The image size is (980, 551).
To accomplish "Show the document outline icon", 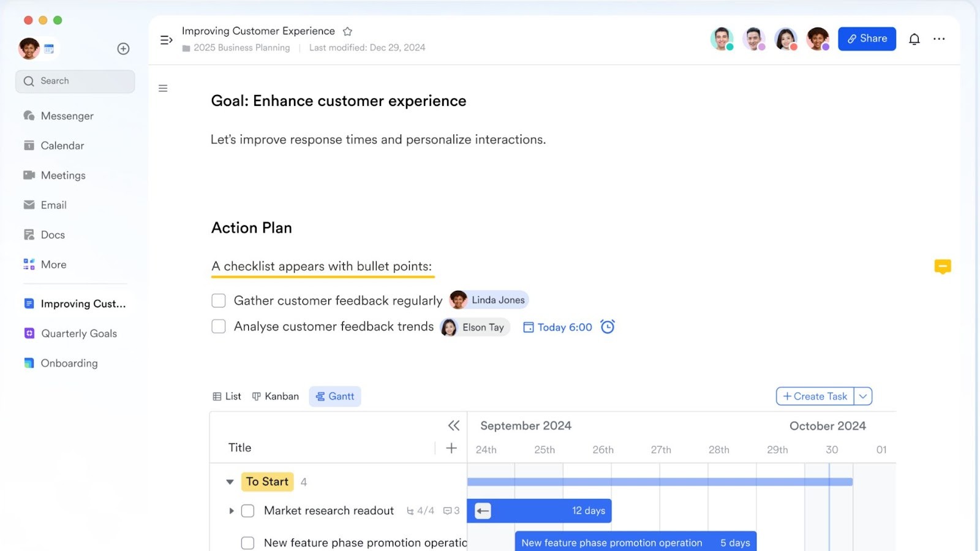I will coord(163,88).
